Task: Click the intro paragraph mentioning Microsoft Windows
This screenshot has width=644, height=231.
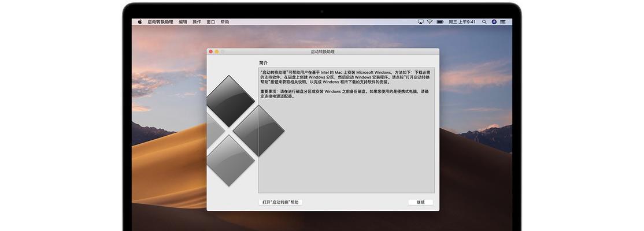Action: coord(345,77)
